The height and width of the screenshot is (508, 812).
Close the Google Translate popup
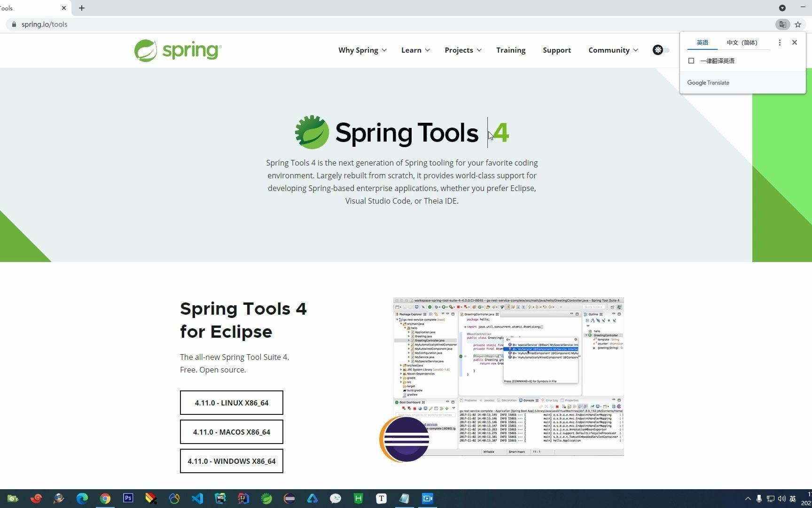pos(795,42)
